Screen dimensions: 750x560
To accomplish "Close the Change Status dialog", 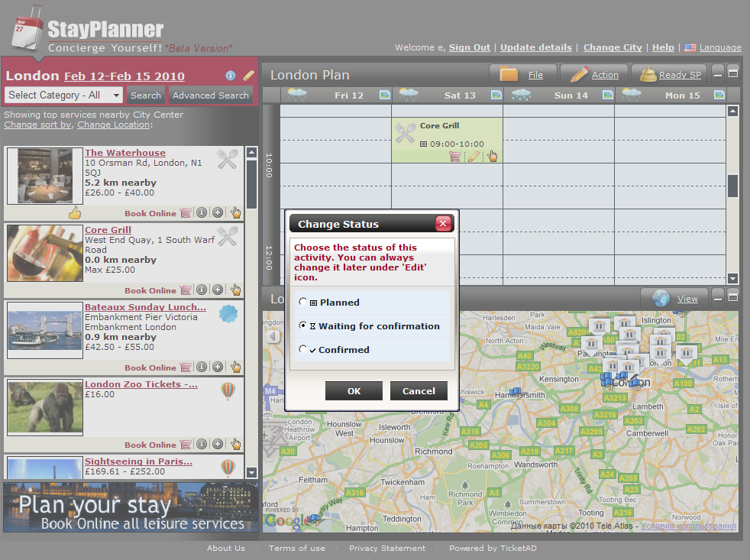I will [x=443, y=224].
